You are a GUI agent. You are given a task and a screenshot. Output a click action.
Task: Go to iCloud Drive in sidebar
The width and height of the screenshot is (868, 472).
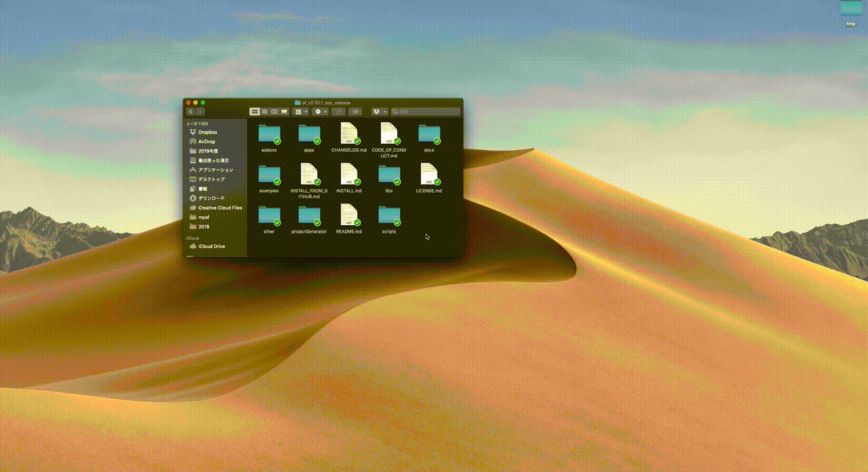click(211, 246)
